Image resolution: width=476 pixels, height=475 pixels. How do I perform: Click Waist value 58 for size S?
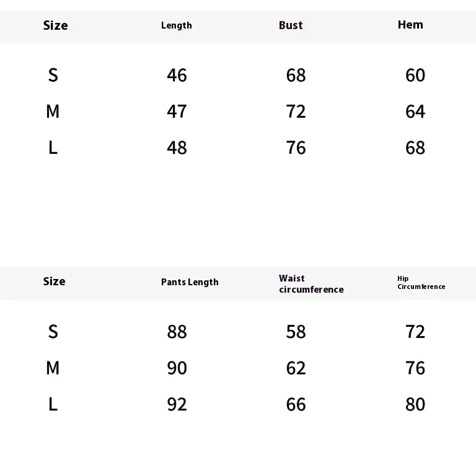(296, 332)
